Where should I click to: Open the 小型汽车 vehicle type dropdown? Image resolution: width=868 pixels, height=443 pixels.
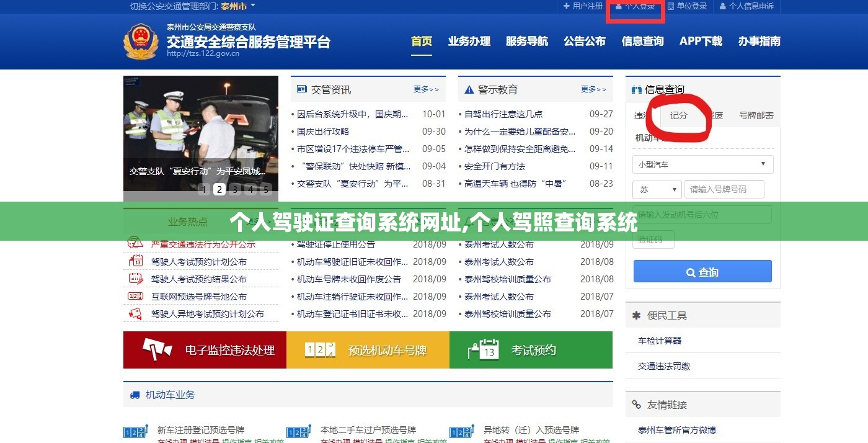click(x=702, y=164)
